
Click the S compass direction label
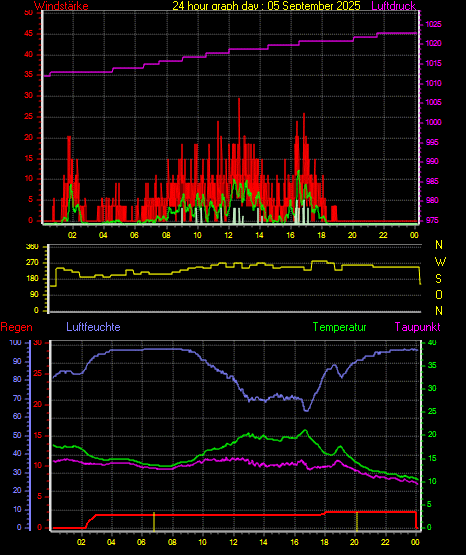tap(438, 279)
